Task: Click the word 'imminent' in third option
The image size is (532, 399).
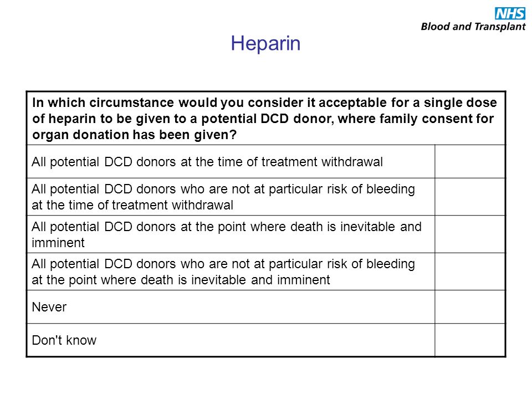Action: [x=58, y=243]
